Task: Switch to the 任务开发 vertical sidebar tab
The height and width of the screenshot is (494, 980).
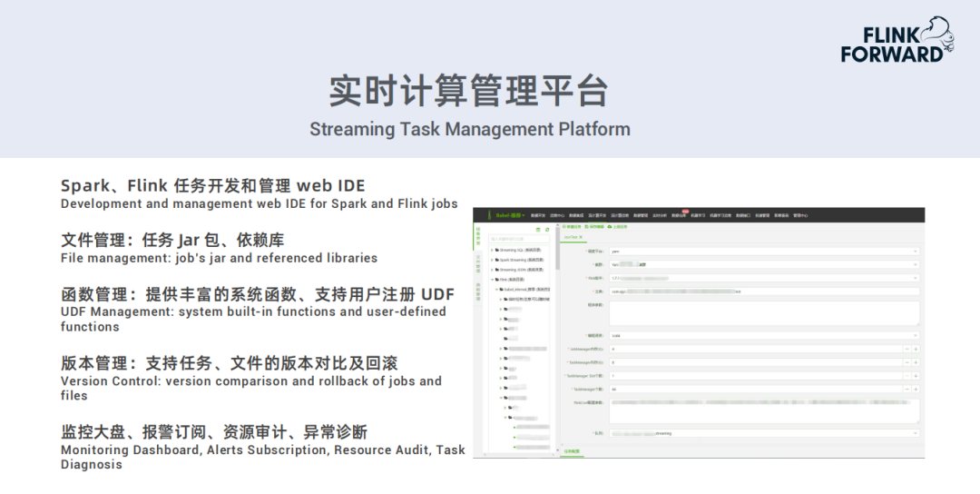Action: click(x=478, y=236)
